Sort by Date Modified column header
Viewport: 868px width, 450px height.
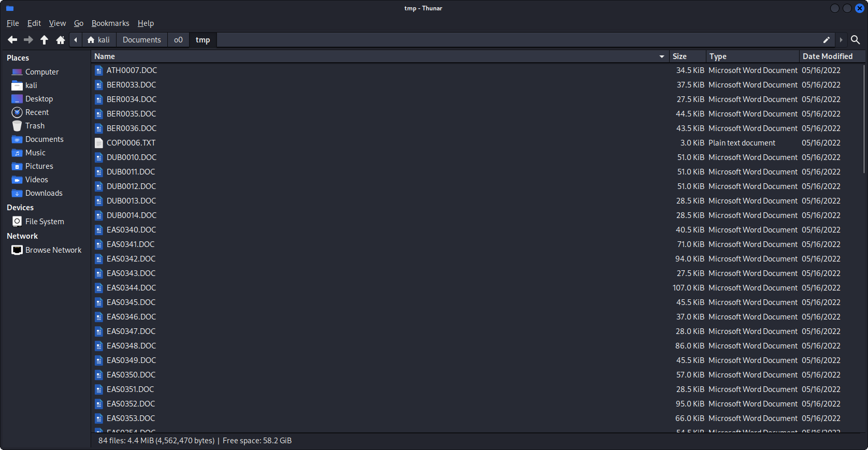click(827, 56)
